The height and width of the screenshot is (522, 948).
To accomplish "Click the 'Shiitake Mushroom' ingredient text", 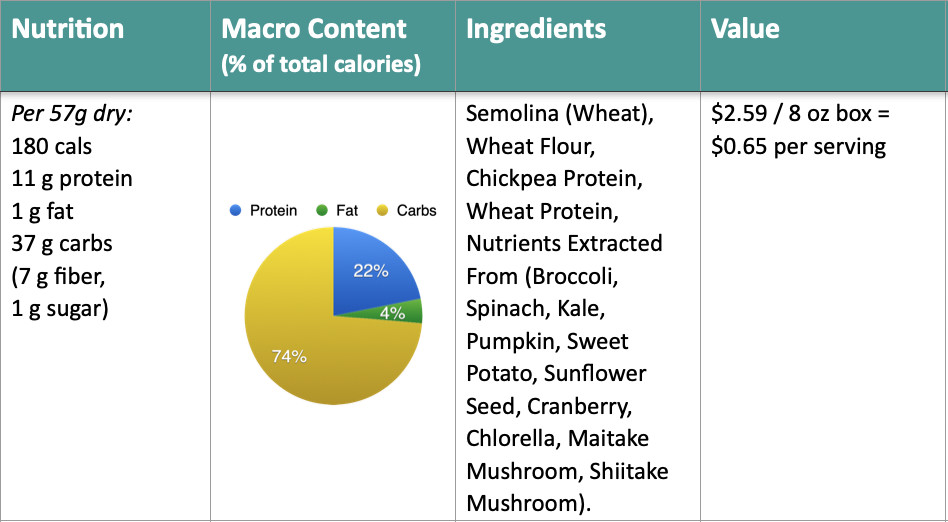I will pos(568,487).
